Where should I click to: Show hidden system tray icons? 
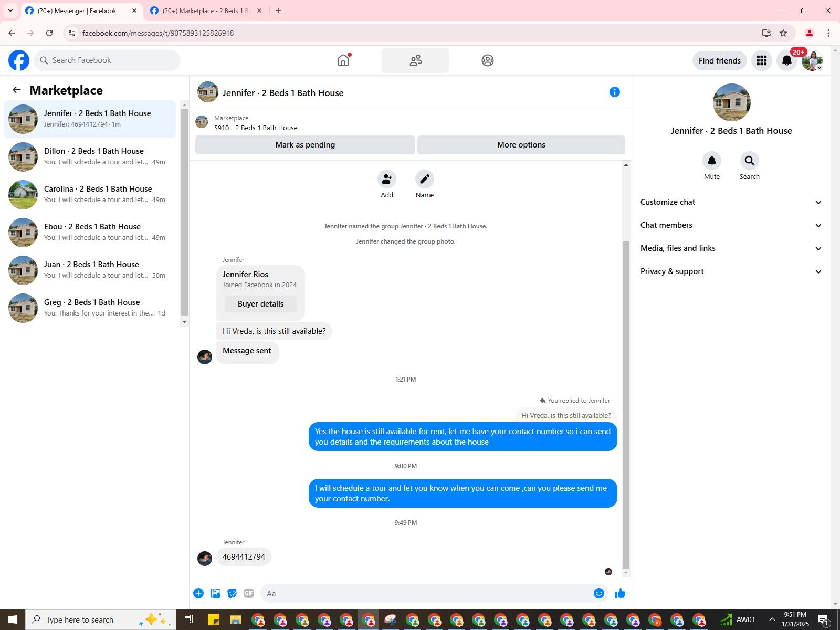[x=772, y=619]
